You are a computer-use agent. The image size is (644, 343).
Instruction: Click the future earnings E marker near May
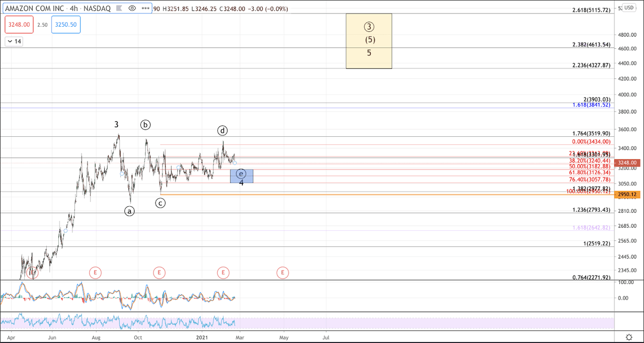pos(282,273)
